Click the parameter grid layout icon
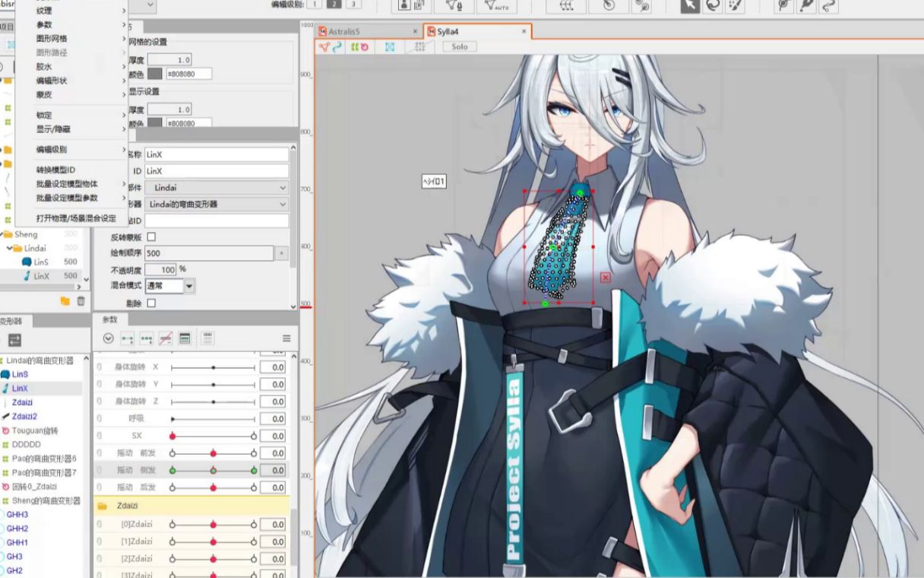 click(208, 338)
